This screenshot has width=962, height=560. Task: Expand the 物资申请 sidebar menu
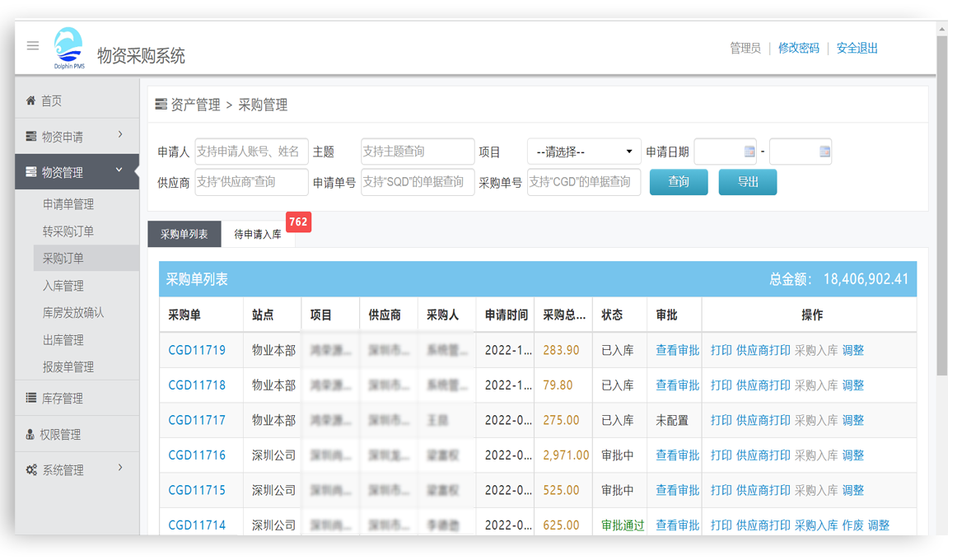click(76, 137)
